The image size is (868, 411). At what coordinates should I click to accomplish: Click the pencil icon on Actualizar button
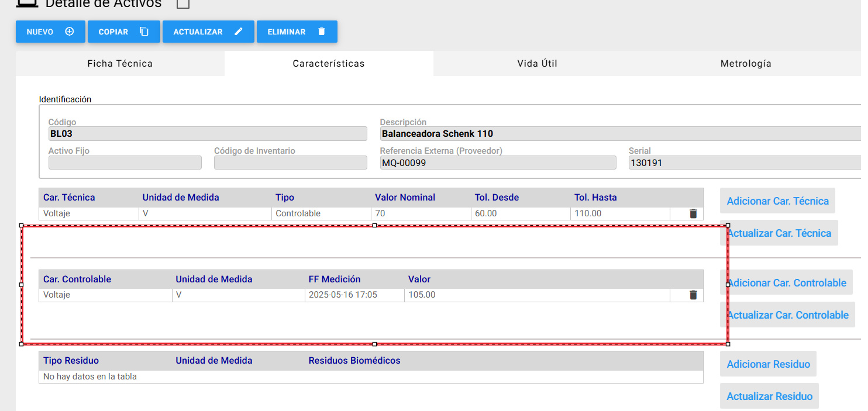239,32
